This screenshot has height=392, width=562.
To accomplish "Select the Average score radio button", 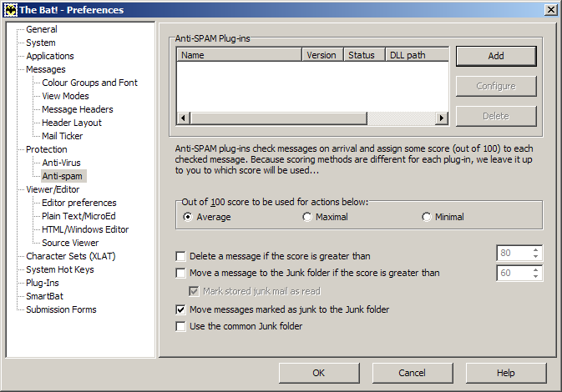I will point(189,217).
